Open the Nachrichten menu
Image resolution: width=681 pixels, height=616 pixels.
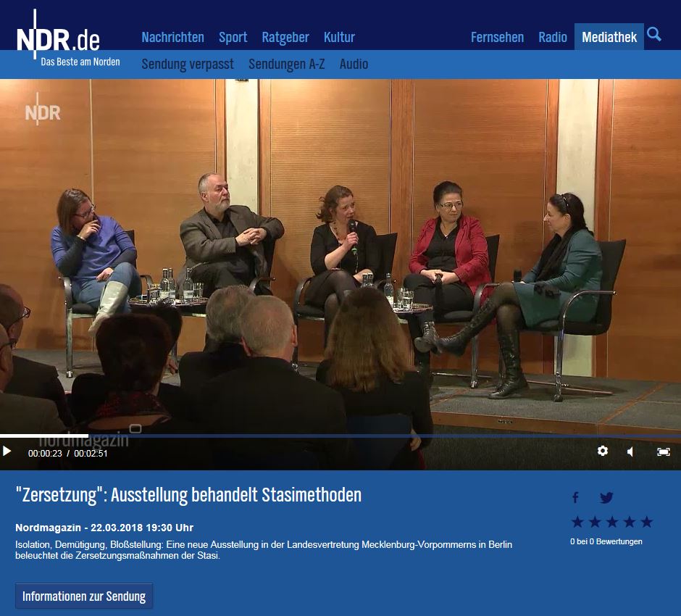tap(172, 37)
